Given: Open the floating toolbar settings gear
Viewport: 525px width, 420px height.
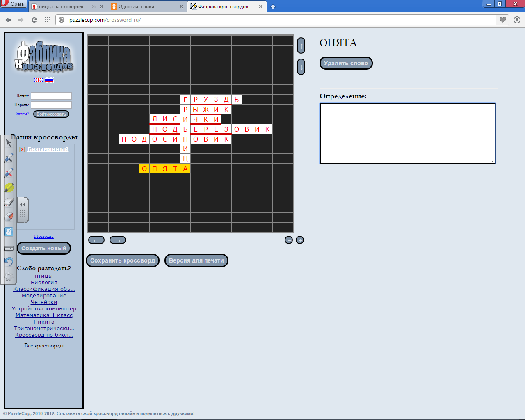Looking at the screenshot, I should coord(9,277).
